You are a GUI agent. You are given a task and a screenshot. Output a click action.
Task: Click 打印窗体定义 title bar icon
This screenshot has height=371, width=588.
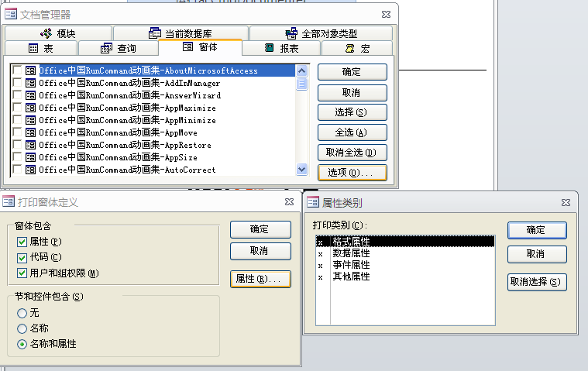(9, 201)
